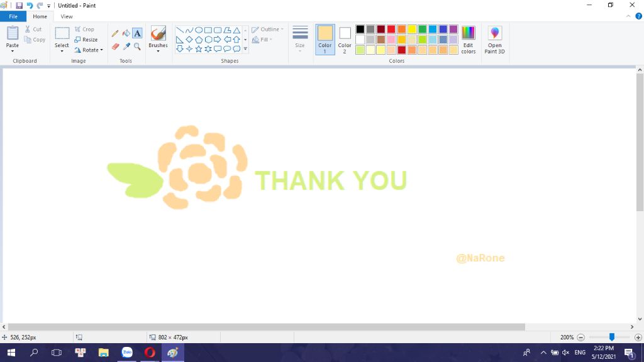Choose the Oval shape

point(198,30)
